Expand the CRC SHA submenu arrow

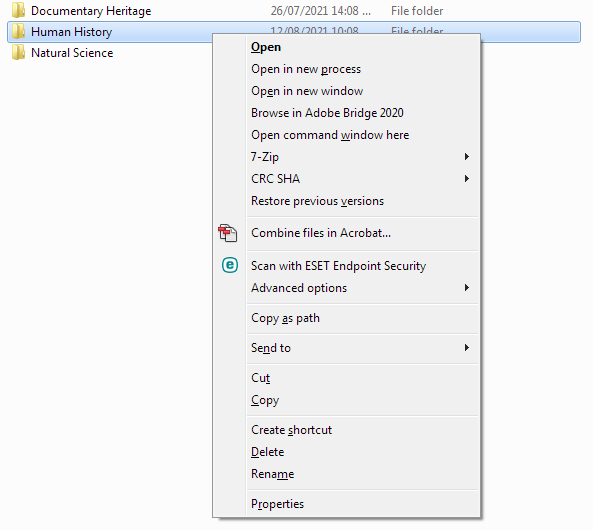point(467,179)
